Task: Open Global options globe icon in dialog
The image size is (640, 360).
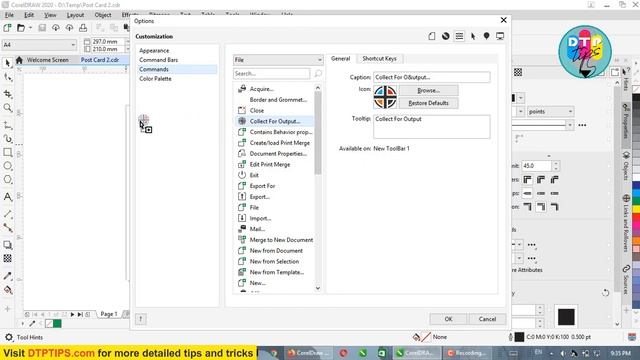Action: click(x=445, y=36)
